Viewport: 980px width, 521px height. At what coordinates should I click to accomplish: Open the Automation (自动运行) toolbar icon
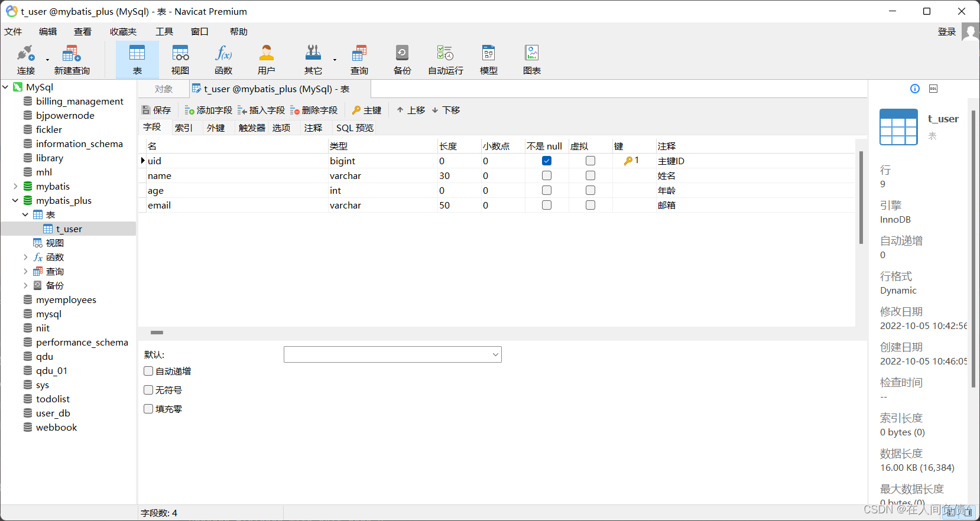tap(446, 60)
